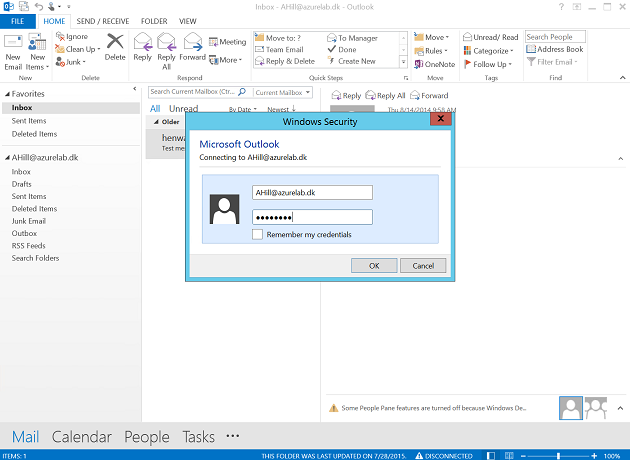Open Clean Up options

[x=78, y=49]
